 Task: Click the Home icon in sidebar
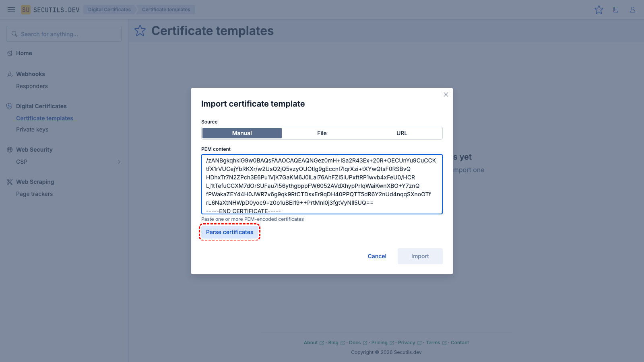10,53
